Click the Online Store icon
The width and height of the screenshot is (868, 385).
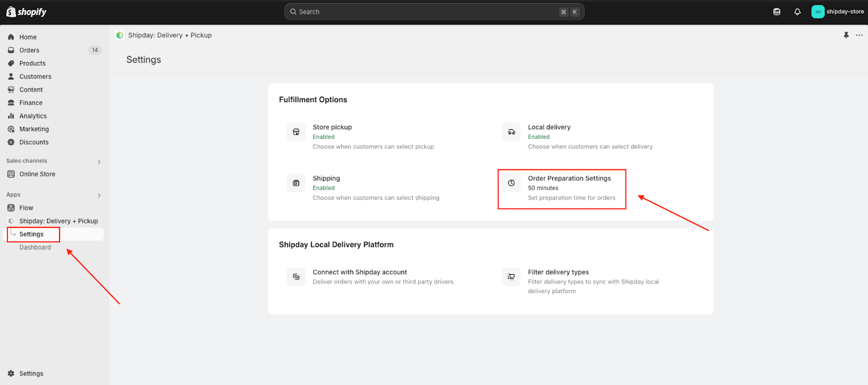tap(11, 174)
